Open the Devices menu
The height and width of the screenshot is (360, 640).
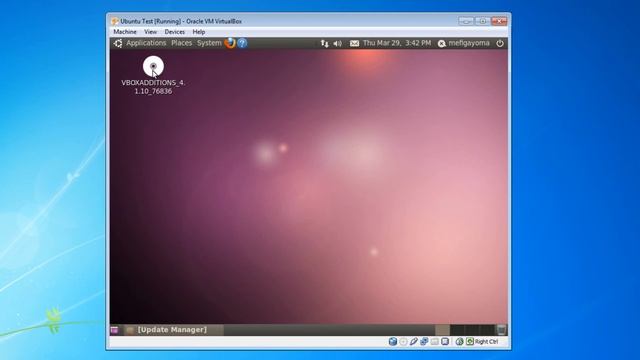pyautogui.click(x=175, y=32)
